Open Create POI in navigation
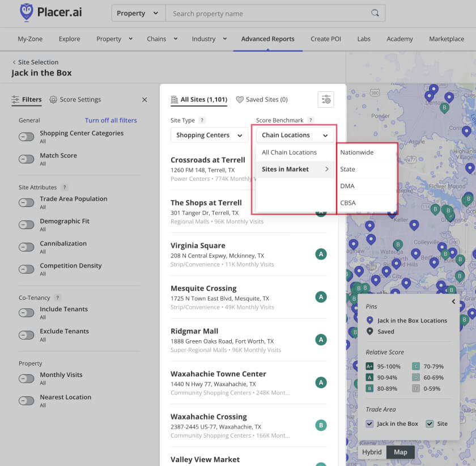The width and height of the screenshot is (476, 466). (326, 39)
